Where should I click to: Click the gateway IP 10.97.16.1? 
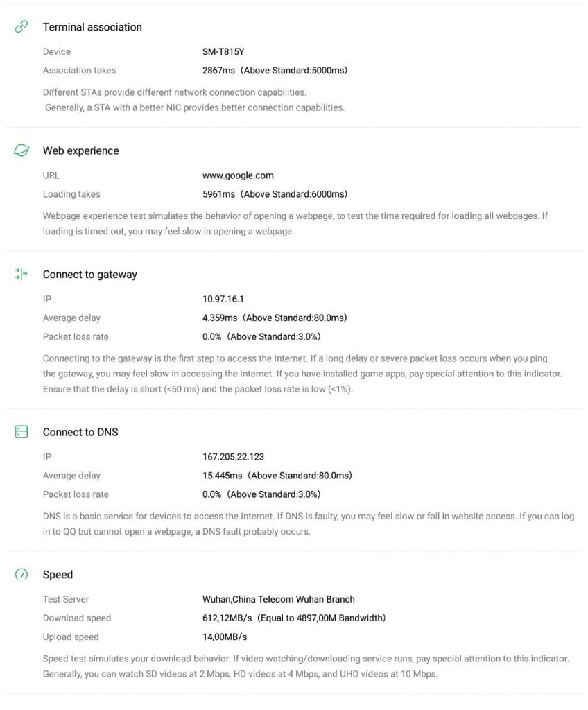(x=223, y=299)
